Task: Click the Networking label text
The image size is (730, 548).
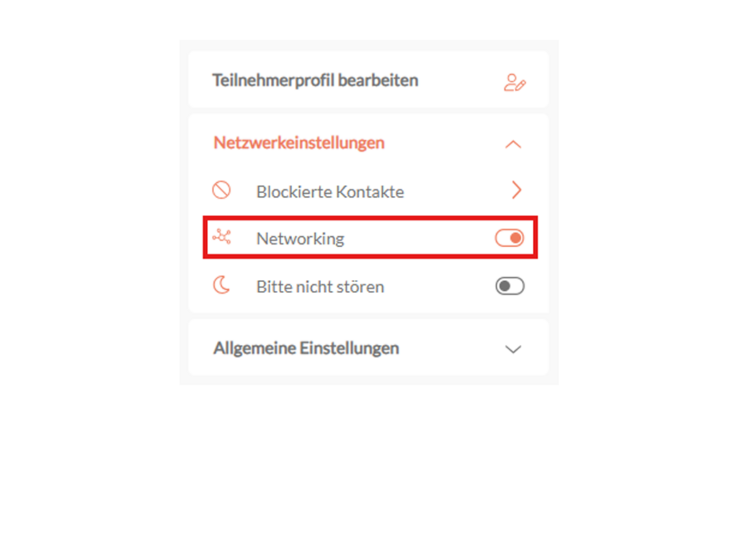Action: pos(300,238)
